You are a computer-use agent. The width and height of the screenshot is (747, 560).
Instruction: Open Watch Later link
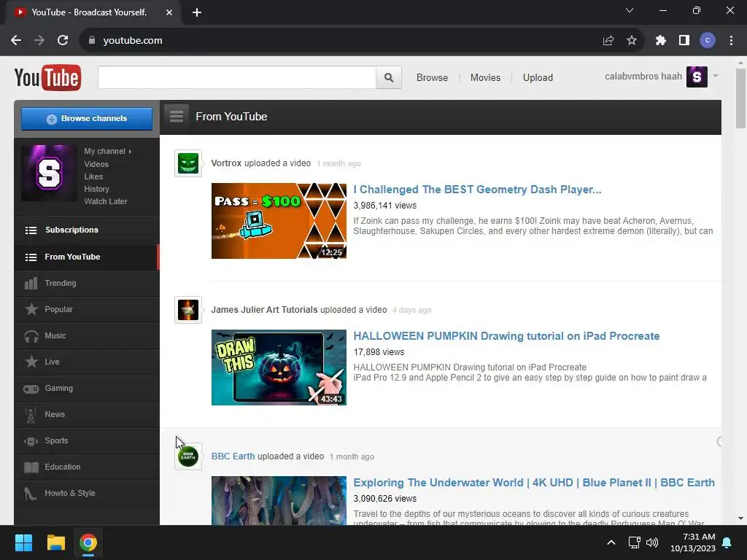click(106, 201)
